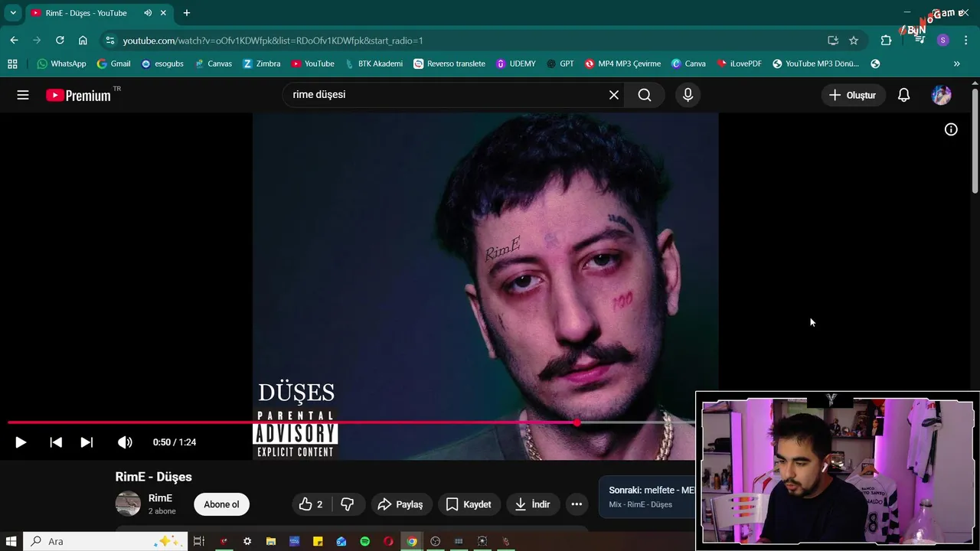Open the YouTube bookmark
The height and width of the screenshot is (551, 980).
coord(312,64)
